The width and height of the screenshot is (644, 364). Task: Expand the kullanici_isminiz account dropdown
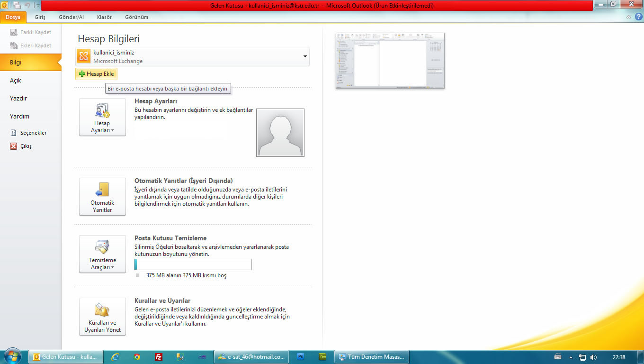pos(305,57)
